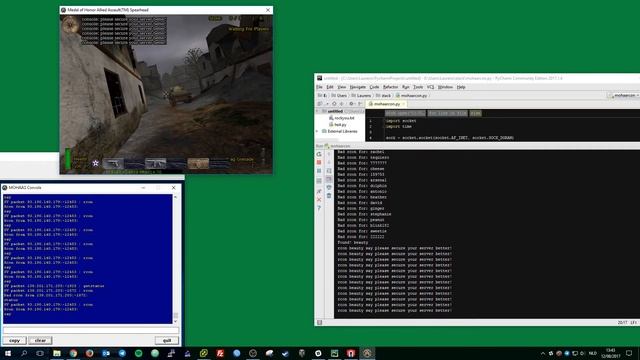The width and height of the screenshot is (640, 360).
Task: Click mohaarcon.py in PyCharm breadcrumb bar
Action: 411,96
